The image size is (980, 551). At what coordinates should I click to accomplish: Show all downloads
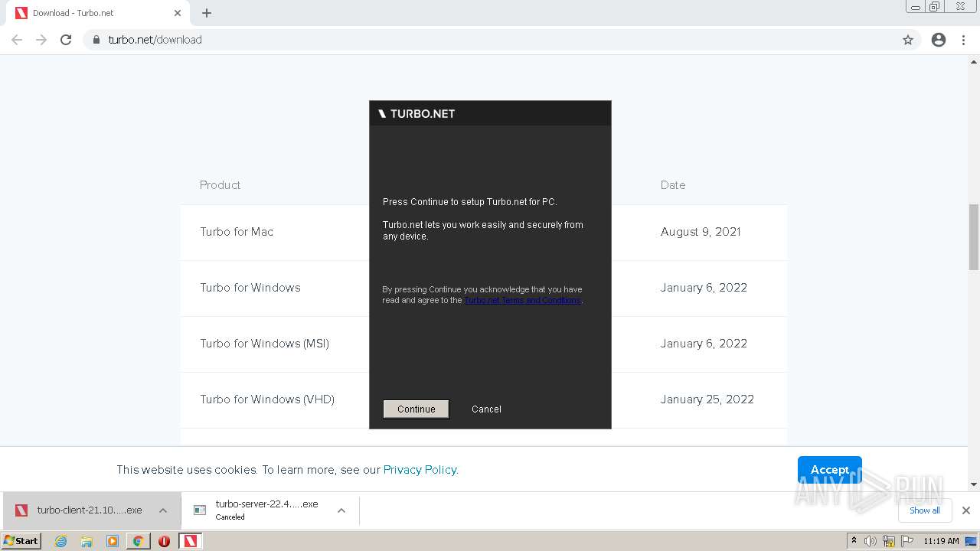tap(924, 510)
